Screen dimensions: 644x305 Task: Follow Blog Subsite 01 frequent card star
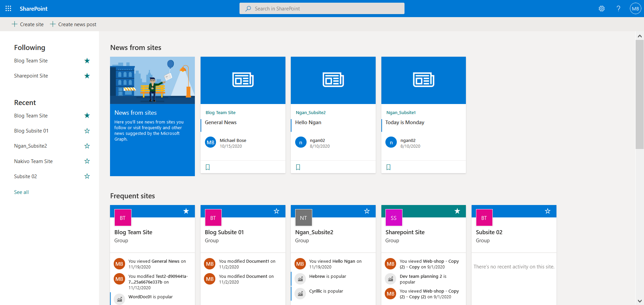(276, 211)
